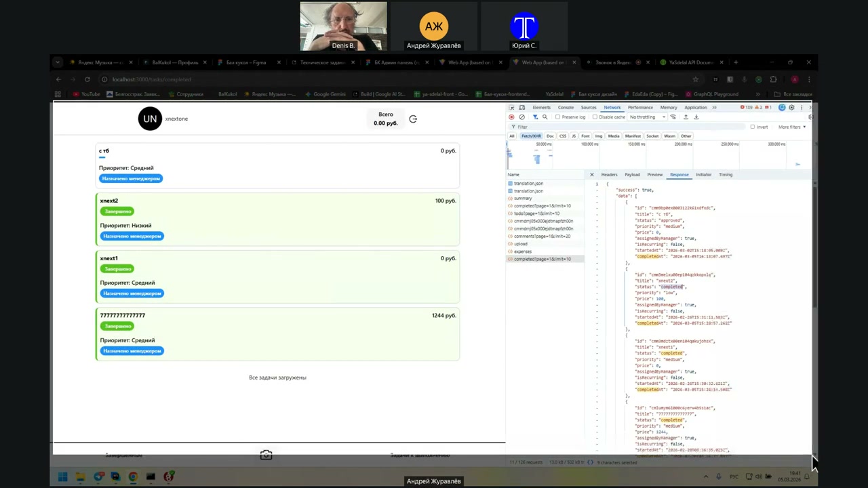Click the logout icon beside total balance

point(413,119)
